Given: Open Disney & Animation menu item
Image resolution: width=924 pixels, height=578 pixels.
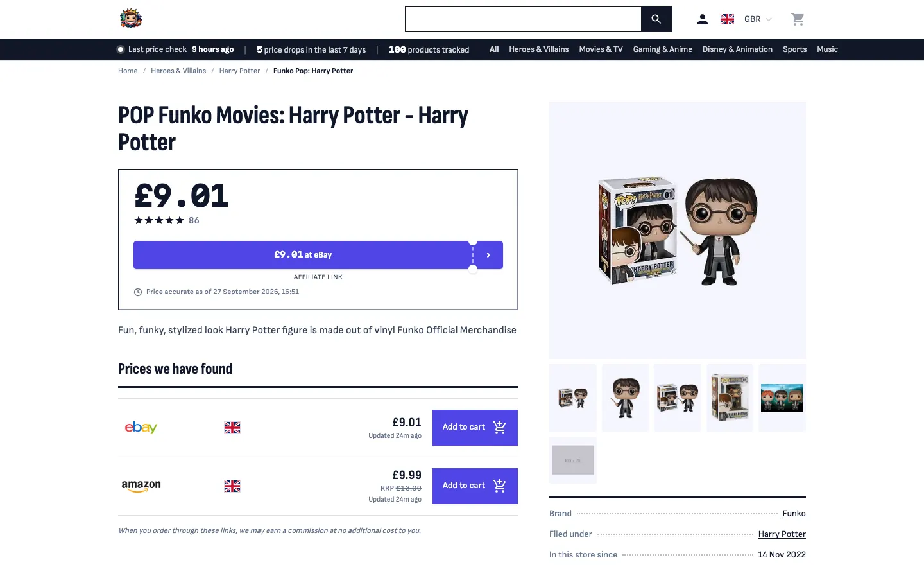Looking at the screenshot, I should [x=737, y=49].
